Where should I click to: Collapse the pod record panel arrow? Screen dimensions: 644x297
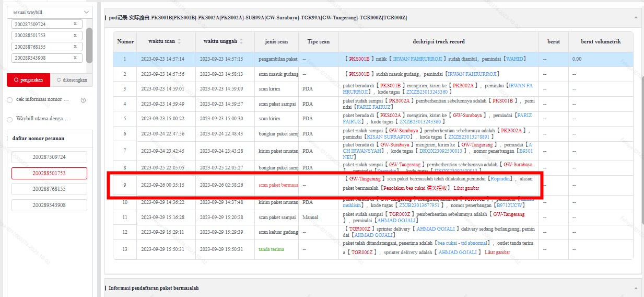636,17
